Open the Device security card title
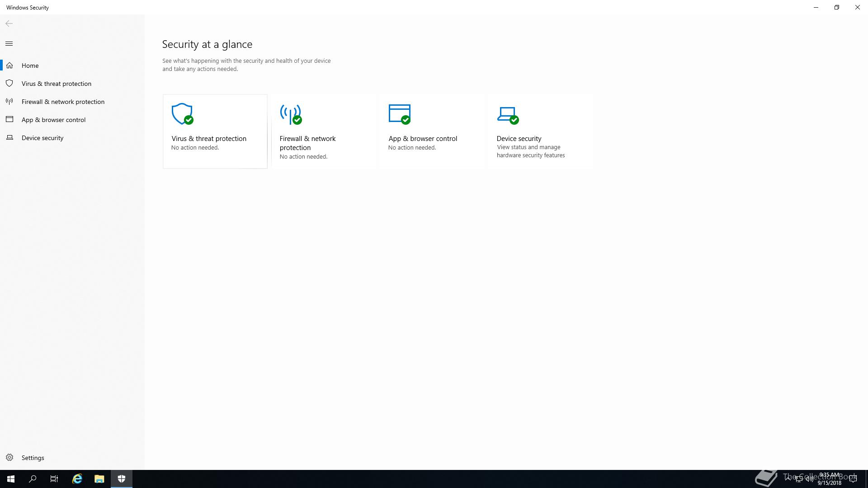868x488 pixels. tap(519, 139)
